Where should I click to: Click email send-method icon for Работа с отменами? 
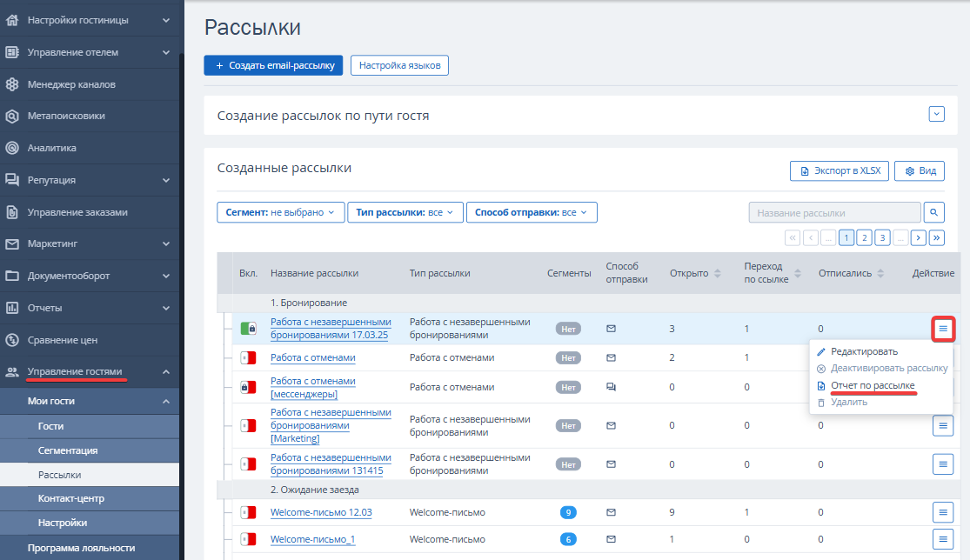pos(611,357)
